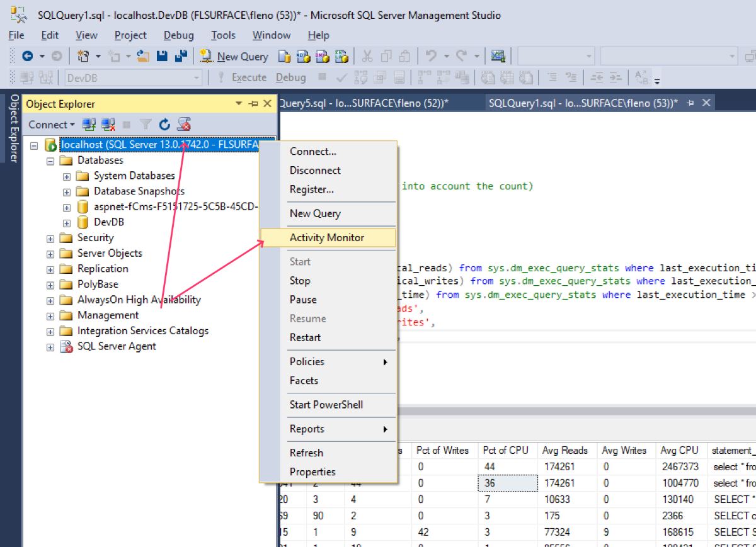Click the Navigate Backward arrow icon
Screen dimensions: 756x547
click(x=27, y=56)
